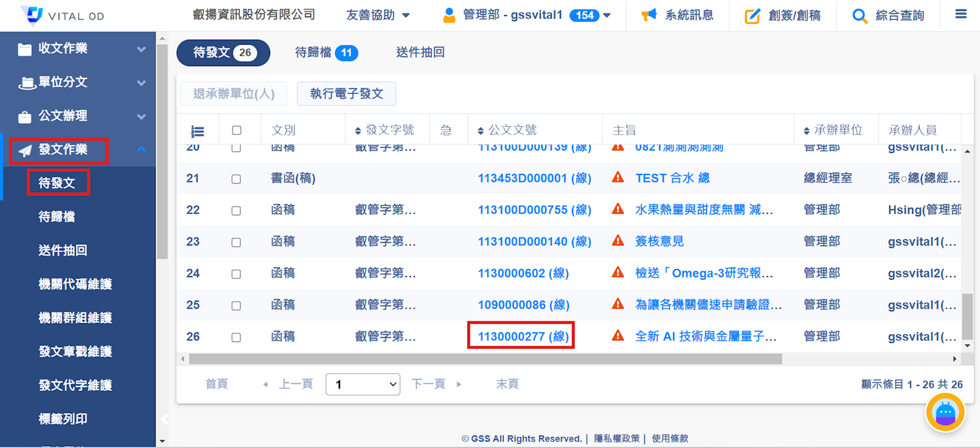
Task: Click the horizontal scrollbar under the table
Action: (484, 359)
